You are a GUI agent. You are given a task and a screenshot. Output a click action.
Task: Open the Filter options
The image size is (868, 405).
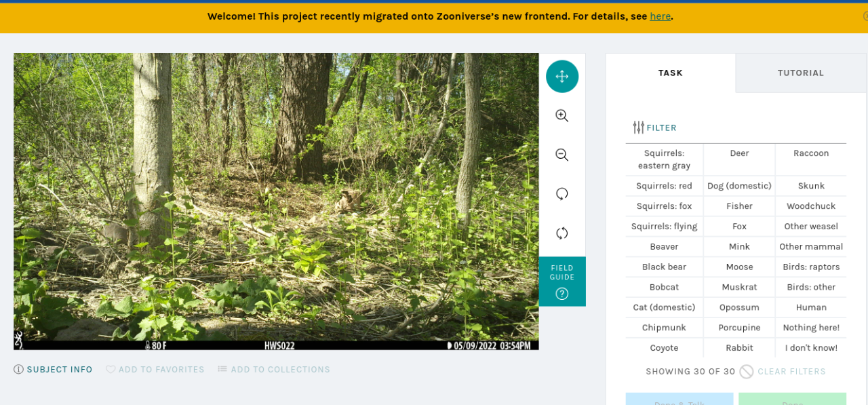[654, 128]
